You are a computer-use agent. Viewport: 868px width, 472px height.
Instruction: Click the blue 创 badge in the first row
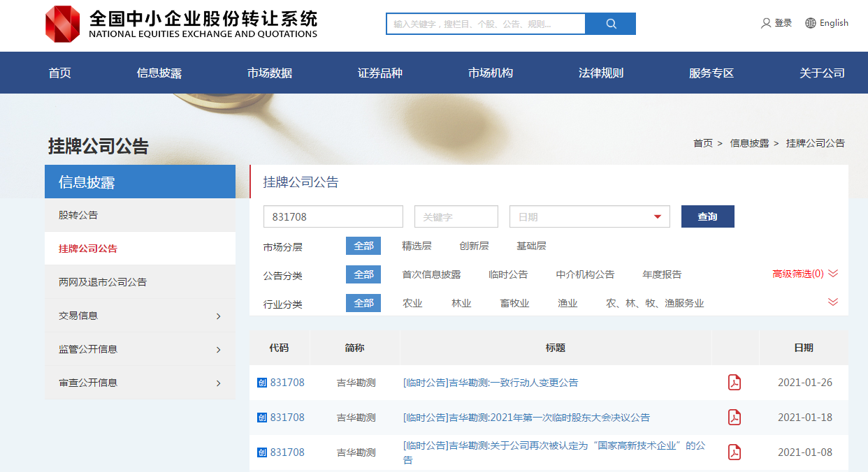(x=262, y=383)
